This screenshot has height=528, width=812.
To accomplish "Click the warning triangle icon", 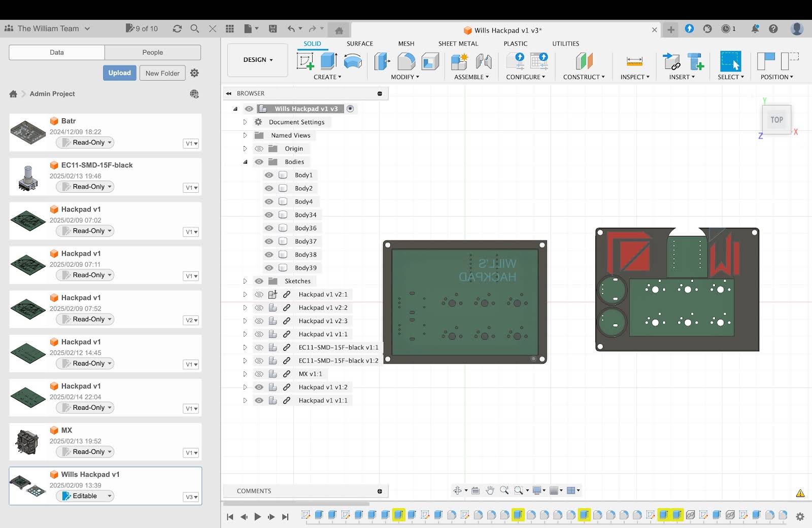I will click(x=800, y=493).
